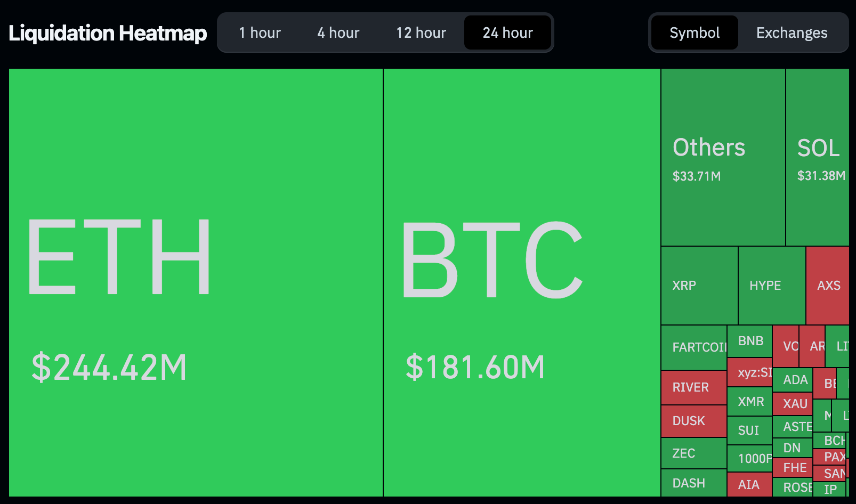Click the red XAU tile
This screenshot has width=856, height=504.
[793, 404]
